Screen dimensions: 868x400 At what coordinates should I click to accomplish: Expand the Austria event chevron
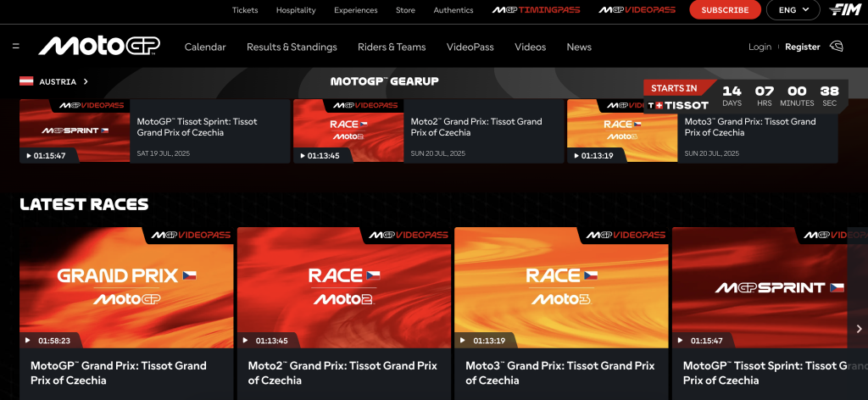pyautogui.click(x=86, y=82)
